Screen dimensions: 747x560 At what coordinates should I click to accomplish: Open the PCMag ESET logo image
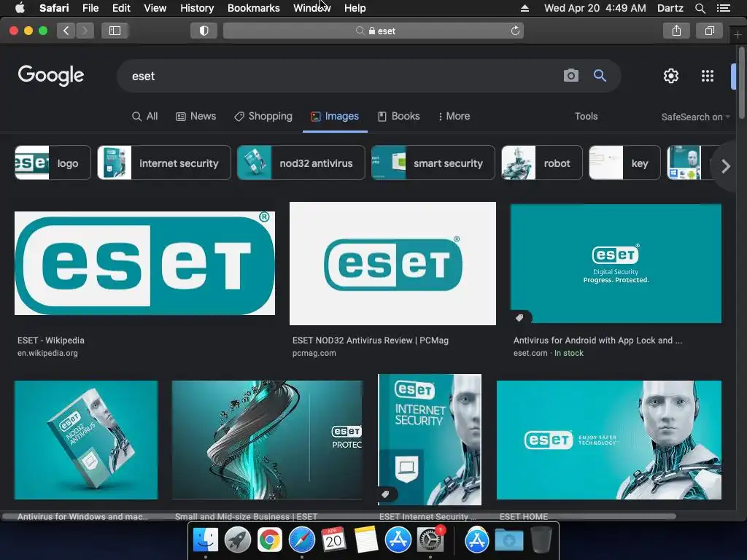pos(392,263)
